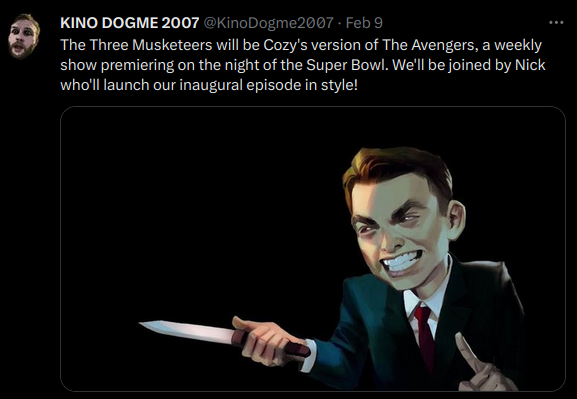Screen dimensions: 577x399
Task: Visit the @KinoDogme2007 handle link
Action: point(268,23)
